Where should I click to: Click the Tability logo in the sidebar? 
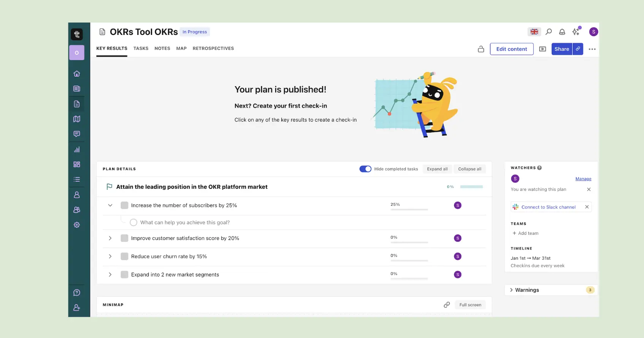77,34
